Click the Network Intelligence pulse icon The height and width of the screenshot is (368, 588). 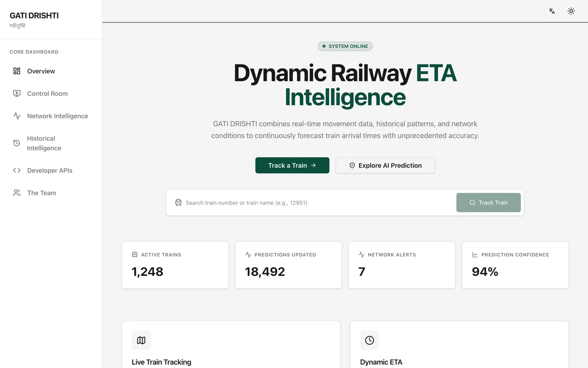coord(17,116)
